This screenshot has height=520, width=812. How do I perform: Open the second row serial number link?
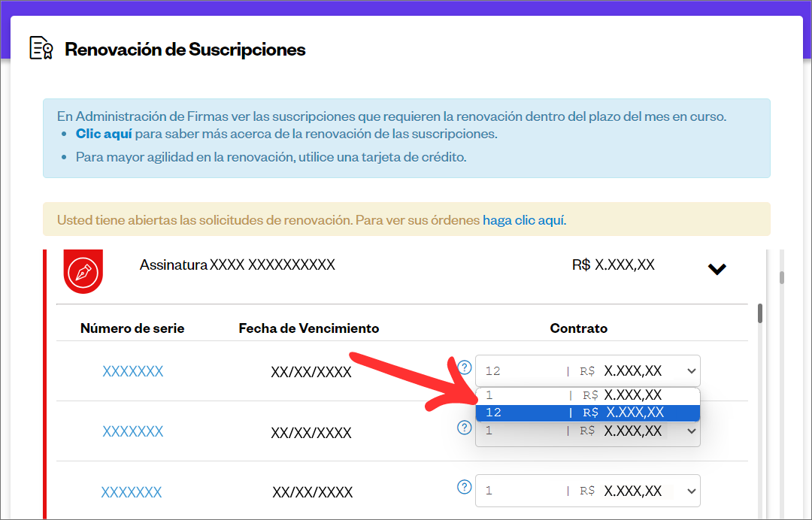click(x=133, y=431)
